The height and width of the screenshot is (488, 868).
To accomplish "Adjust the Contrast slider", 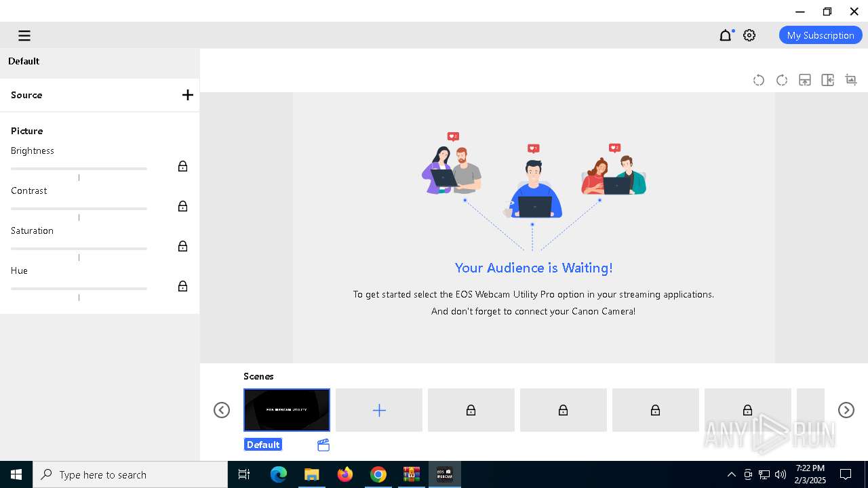I will [79, 209].
